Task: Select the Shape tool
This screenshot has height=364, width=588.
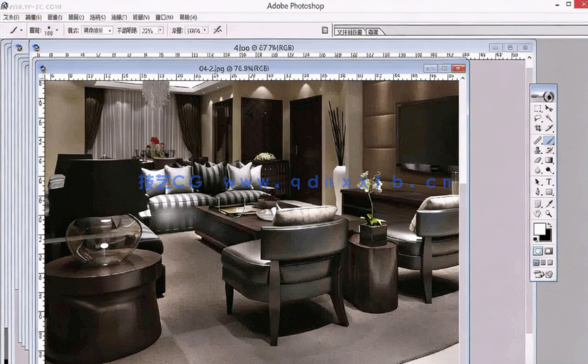Action: [x=549, y=192]
